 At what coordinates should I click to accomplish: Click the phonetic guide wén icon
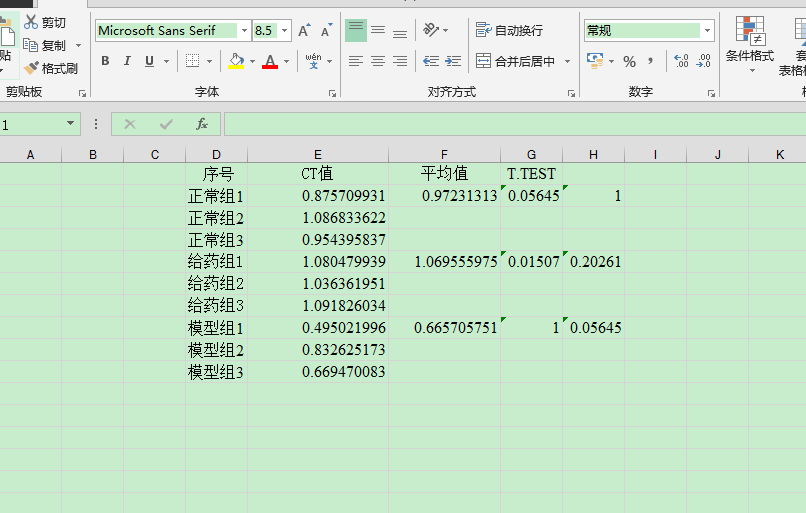tap(313, 61)
